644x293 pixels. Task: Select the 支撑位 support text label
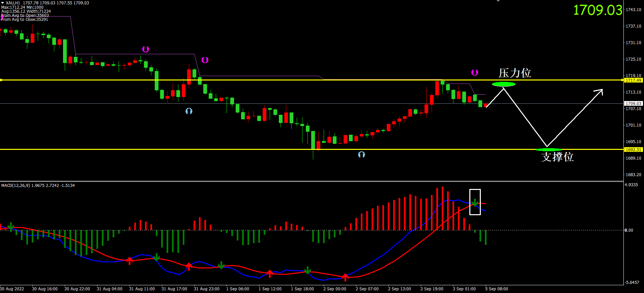(557, 157)
